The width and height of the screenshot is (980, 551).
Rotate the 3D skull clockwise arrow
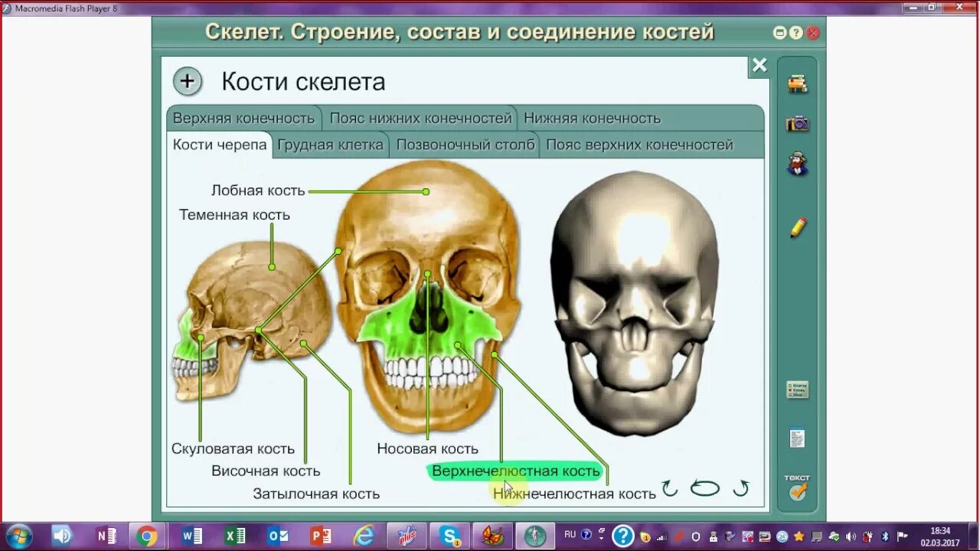pyautogui.click(x=740, y=488)
